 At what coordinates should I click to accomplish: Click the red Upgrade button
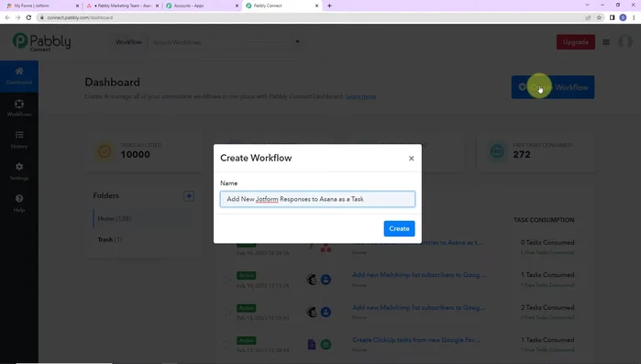pyautogui.click(x=576, y=42)
